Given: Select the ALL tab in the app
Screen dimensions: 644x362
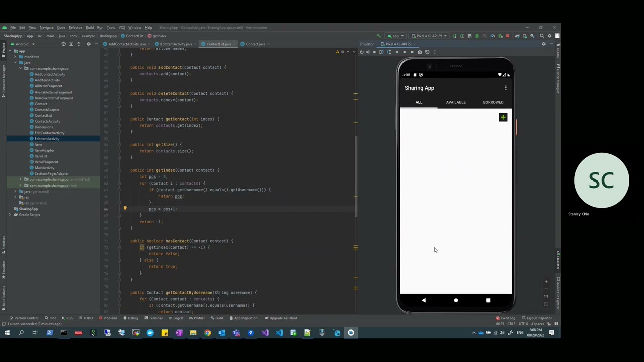Looking at the screenshot, I should pos(419,102).
